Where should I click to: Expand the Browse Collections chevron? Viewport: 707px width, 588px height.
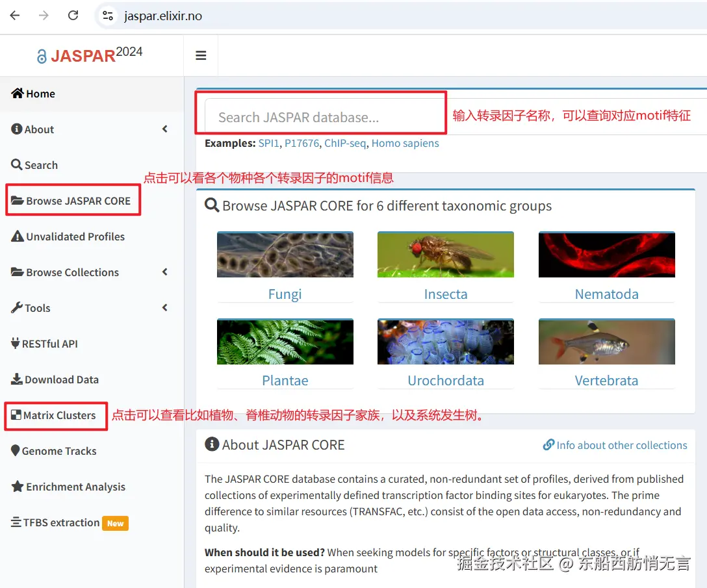165,272
